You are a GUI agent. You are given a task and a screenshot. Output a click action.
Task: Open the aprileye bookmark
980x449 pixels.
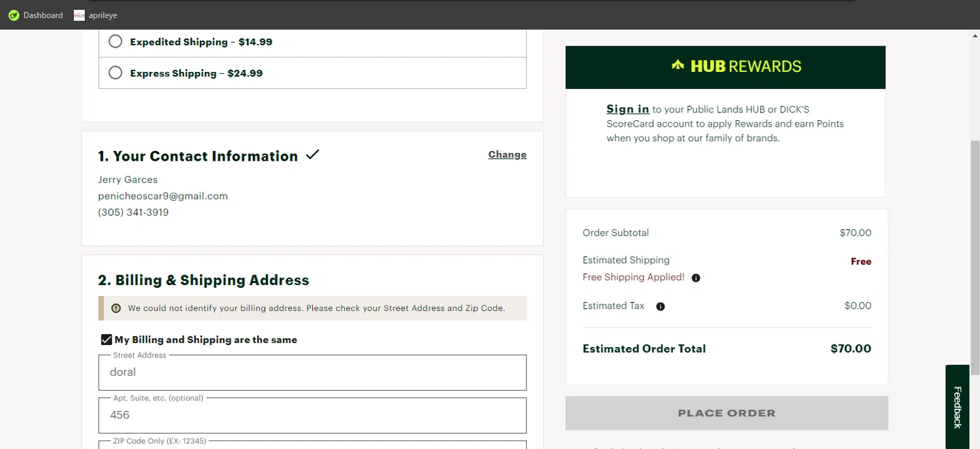coord(95,15)
